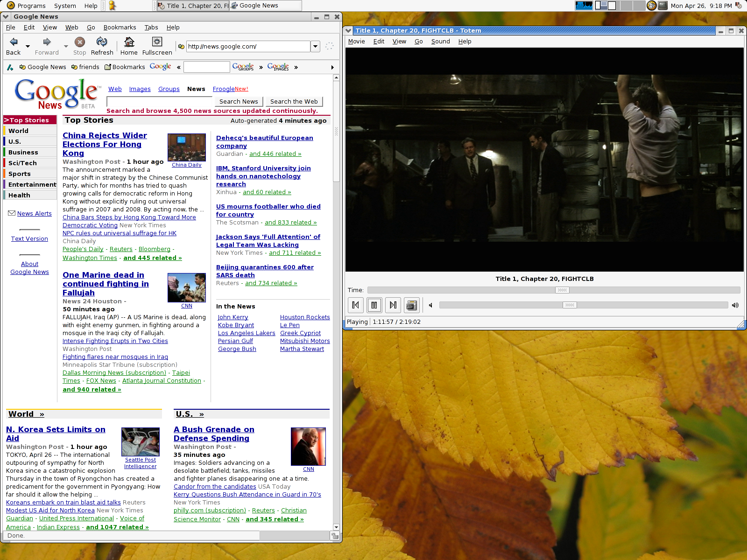This screenshot has width=747, height=560.
Task: Click the clock Mon Apr 26 in panel
Action: click(x=701, y=6)
